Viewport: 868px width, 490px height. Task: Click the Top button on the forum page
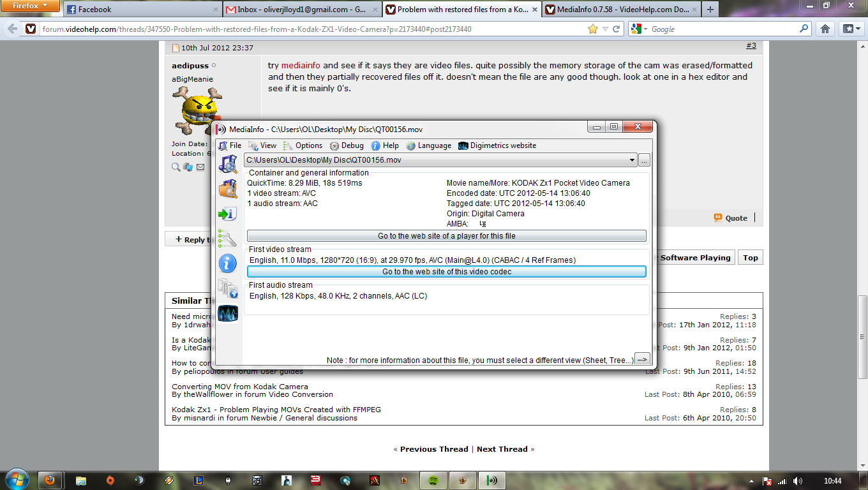pos(751,258)
